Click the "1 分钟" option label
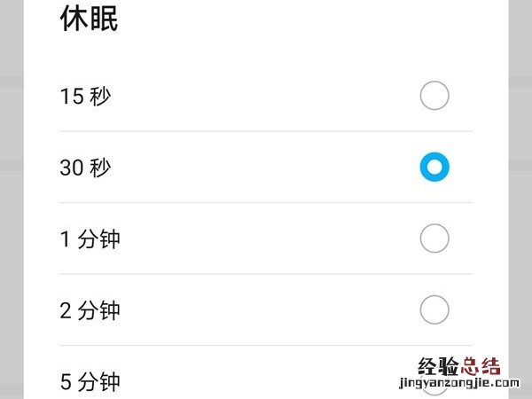This screenshot has height=399, width=532. pyautogui.click(x=90, y=239)
